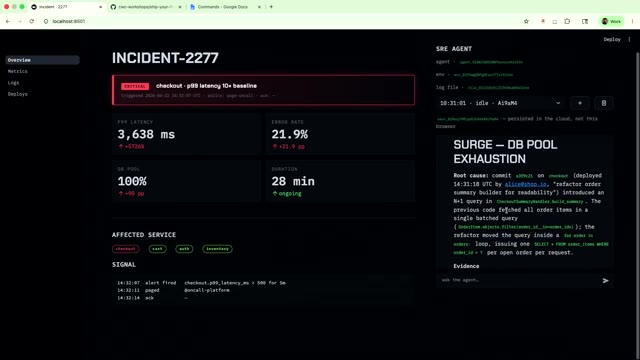Viewport: 640px width, 360px height.
Task: Delete session with the trash icon
Action: 604,103
